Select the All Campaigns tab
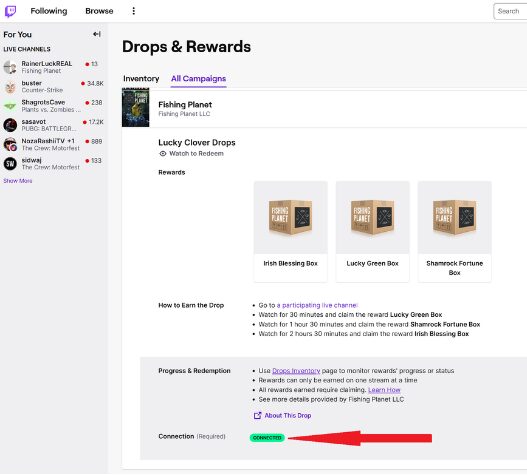 tap(198, 79)
